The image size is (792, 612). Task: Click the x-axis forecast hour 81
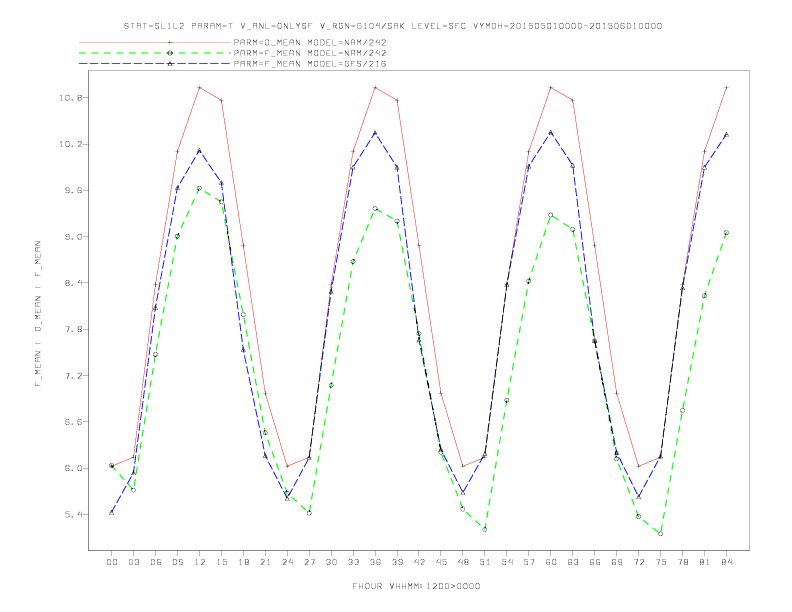point(705,562)
